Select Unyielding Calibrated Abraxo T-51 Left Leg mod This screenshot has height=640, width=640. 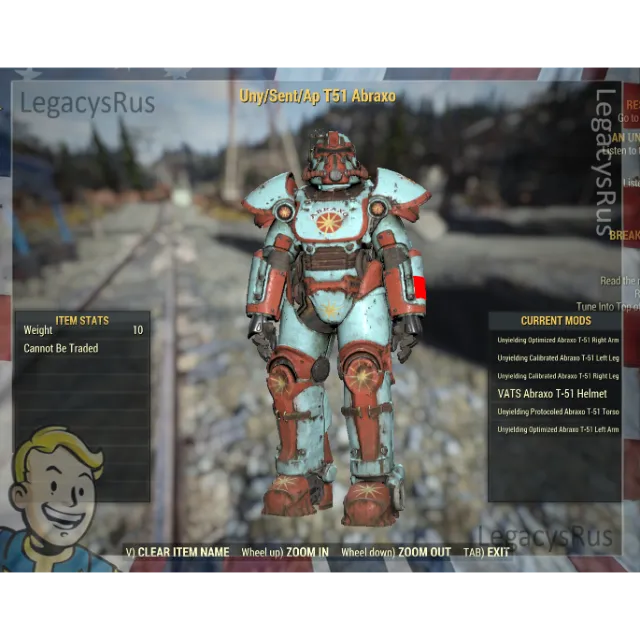557,358
